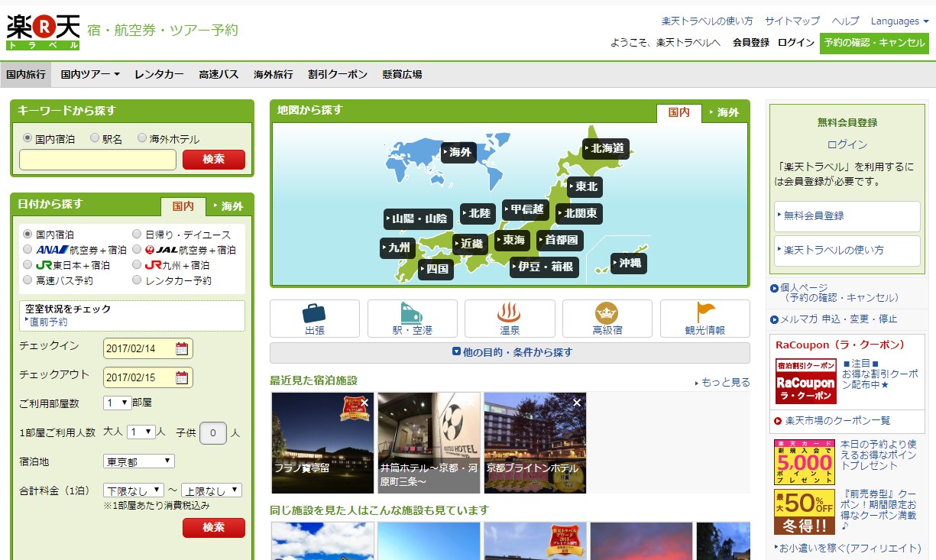Screen dimensions: 936x560
Task: Click the flag icon for 観光情報
Action: click(x=704, y=313)
